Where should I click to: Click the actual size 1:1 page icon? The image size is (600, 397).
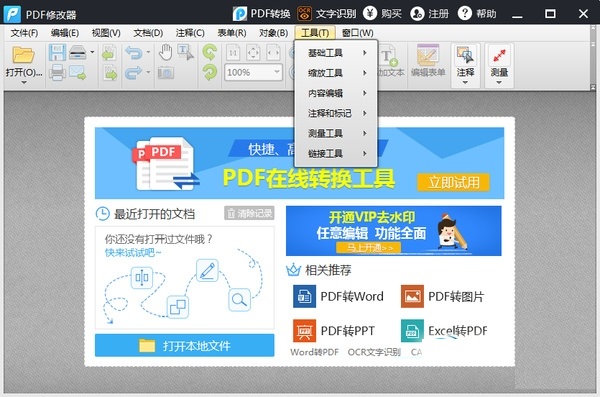pos(233,53)
